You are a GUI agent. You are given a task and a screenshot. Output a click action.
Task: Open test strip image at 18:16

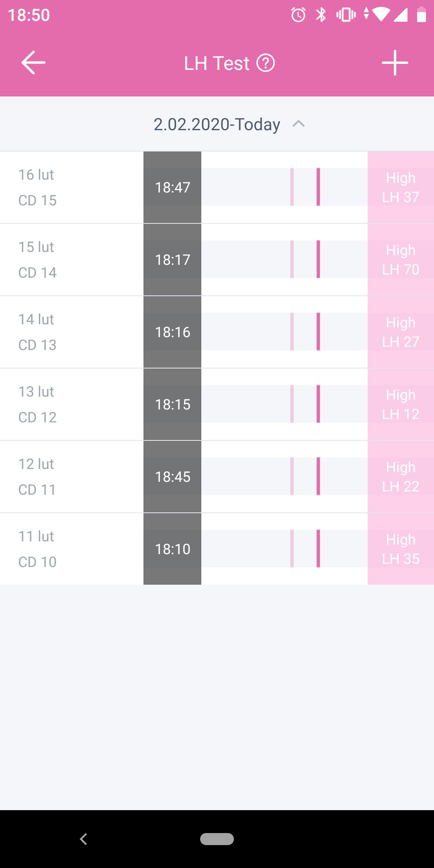285,332
